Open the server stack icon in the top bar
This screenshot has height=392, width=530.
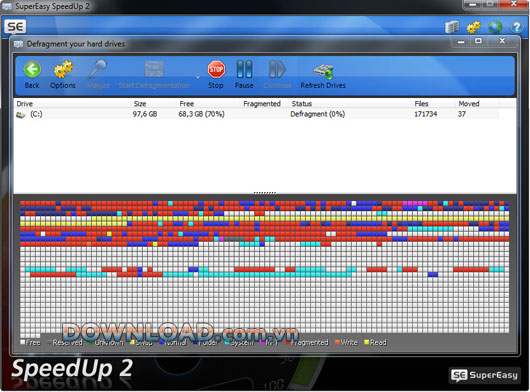(452, 27)
